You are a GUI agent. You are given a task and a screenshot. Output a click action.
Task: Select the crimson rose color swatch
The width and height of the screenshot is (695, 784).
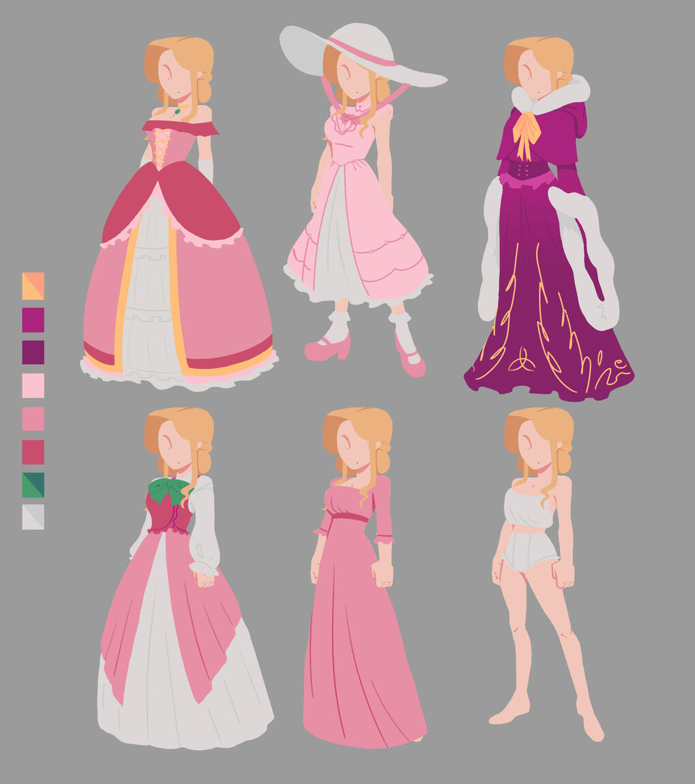pyautogui.click(x=33, y=451)
